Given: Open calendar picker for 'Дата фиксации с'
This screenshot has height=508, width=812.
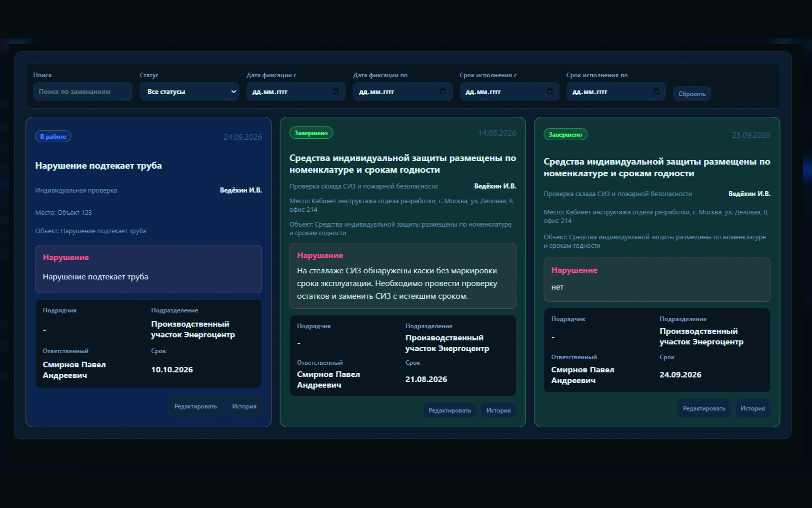Looking at the screenshot, I should [336, 91].
